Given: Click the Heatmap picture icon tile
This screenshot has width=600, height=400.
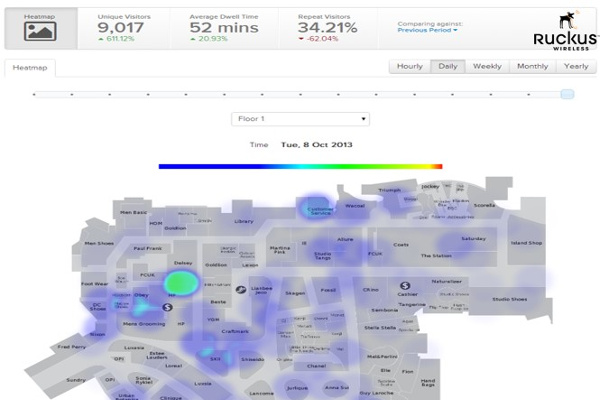Looking at the screenshot, I should point(40,26).
